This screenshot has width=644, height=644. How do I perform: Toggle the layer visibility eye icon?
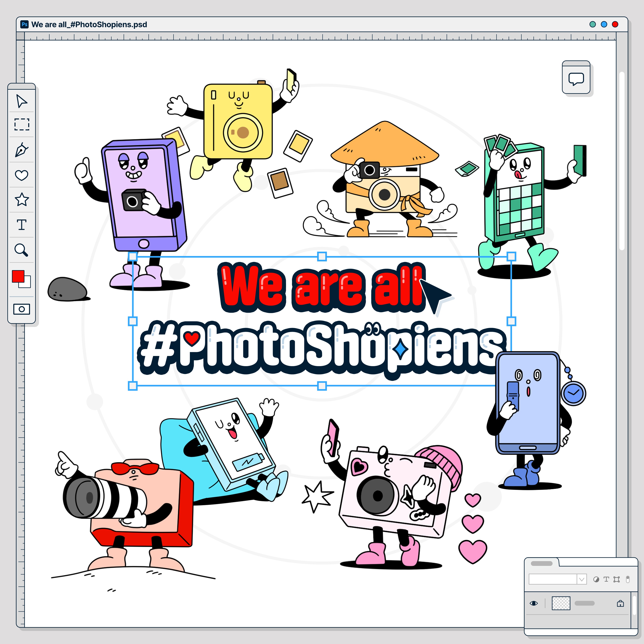click(x=534, y=603)
